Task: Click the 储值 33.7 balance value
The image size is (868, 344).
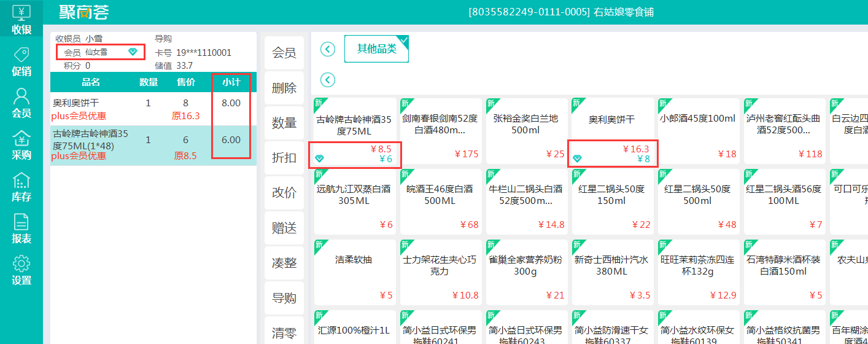Action: [x=184, y=66]
